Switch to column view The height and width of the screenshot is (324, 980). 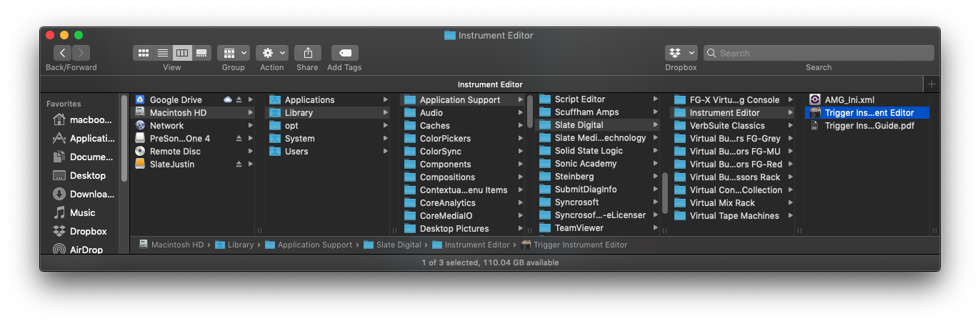pyautogui.click(x=182, y=53)
